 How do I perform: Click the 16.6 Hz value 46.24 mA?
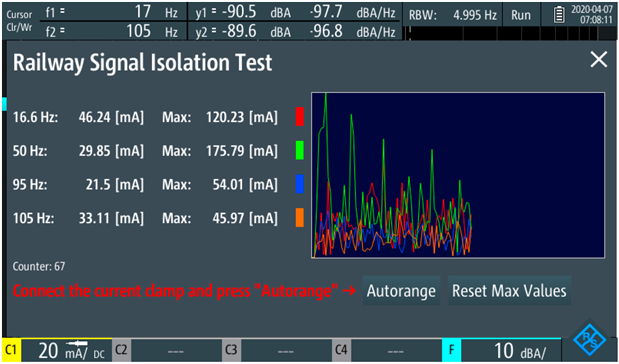point(111,117)
